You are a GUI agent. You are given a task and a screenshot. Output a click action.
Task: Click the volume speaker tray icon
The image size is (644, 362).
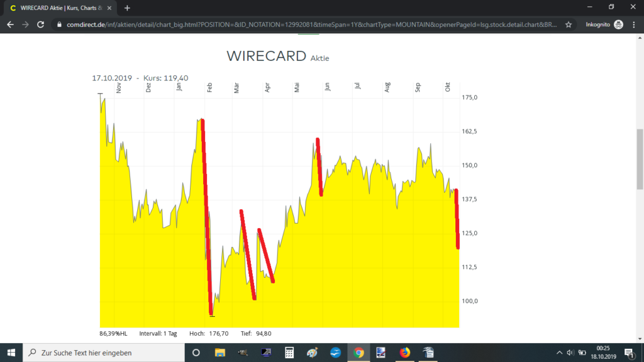click(x=570, y=352)
